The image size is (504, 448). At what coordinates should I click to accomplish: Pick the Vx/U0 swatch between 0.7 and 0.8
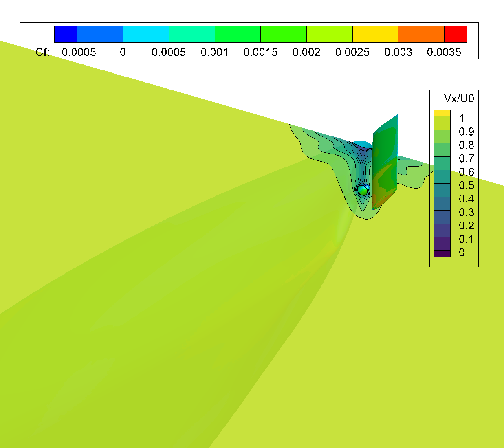[442, 150]
